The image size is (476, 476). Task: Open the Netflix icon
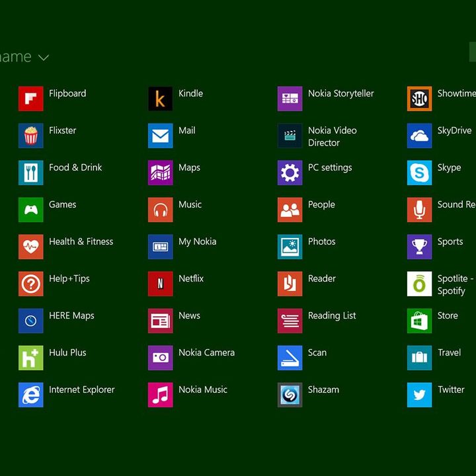[160, 284]
